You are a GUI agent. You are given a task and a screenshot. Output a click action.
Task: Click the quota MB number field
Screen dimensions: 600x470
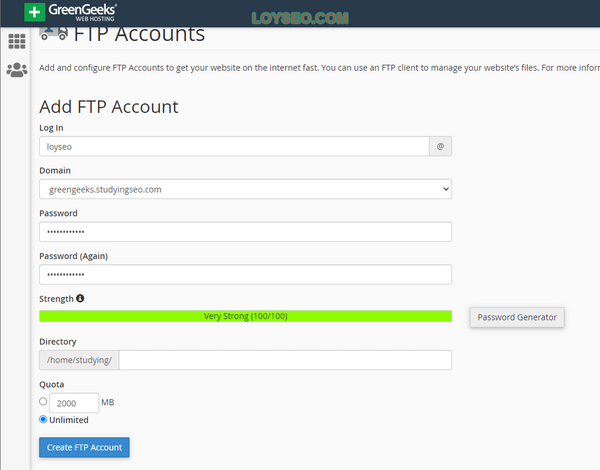tap(74, 402)
